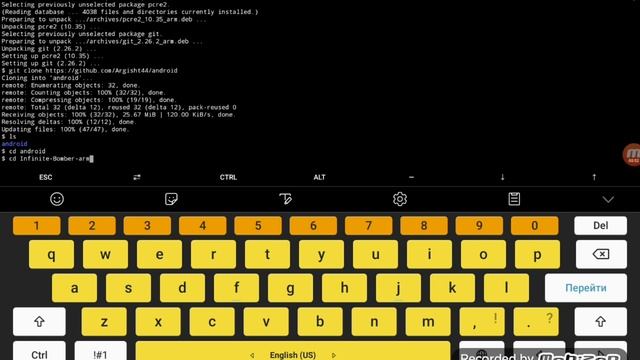This screenshot has width=640, height=360.
Task: Tap letter key v
Action: pyautogui.click(x=266, y=322)
